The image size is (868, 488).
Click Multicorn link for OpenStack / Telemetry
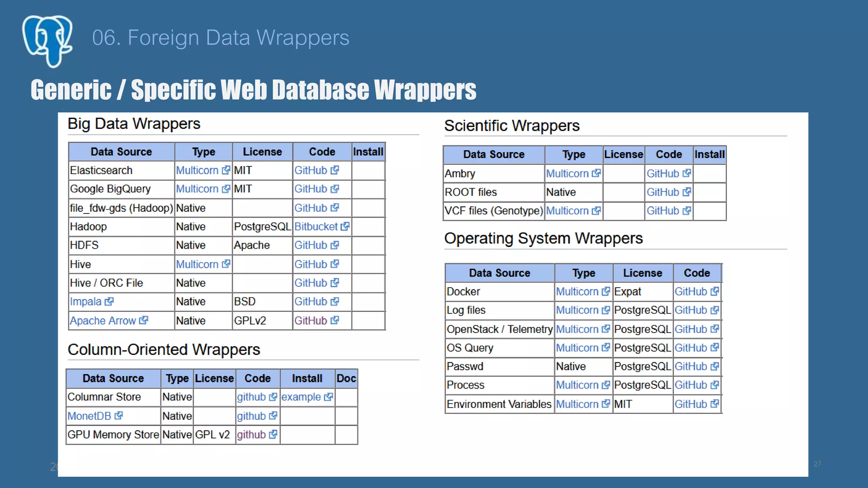coord(583,329)
